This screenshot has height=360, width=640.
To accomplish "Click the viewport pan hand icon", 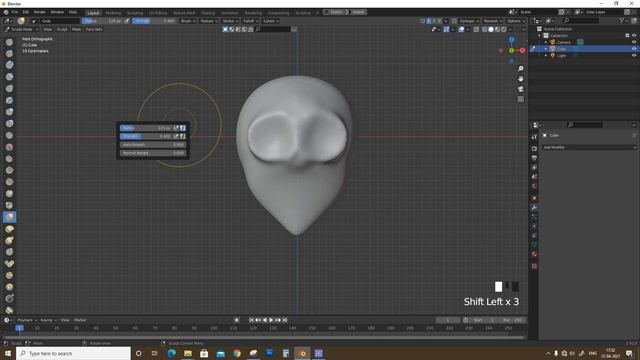I will point(520,79).
